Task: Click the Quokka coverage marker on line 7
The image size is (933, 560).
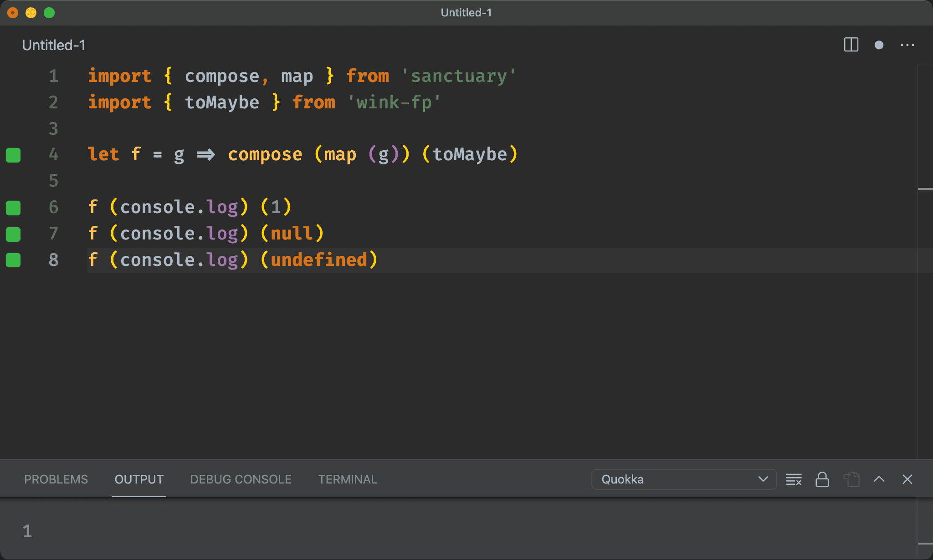Action: coord(13,234)
